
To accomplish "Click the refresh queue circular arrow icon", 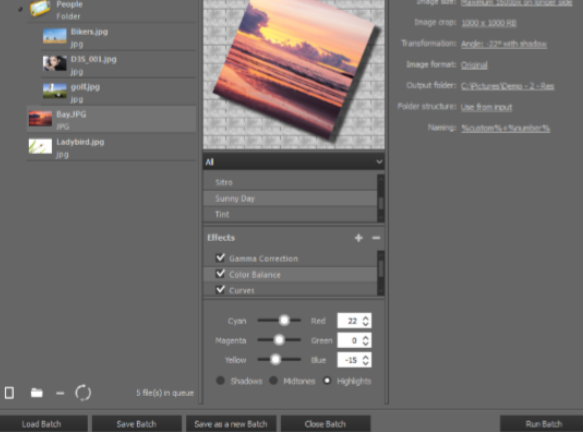I will tap(83, 393).
